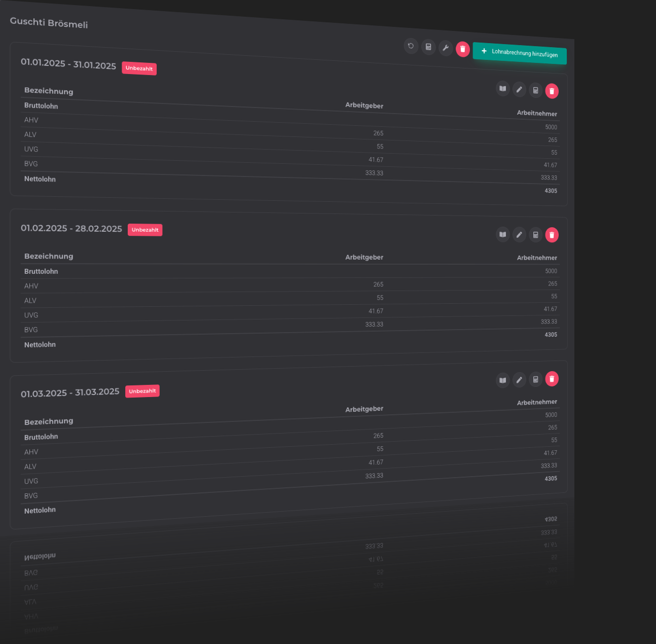This screenshot has width=656, height=644.
Task: Open the book icon for February payslip
Action: [x=502, y=235]
